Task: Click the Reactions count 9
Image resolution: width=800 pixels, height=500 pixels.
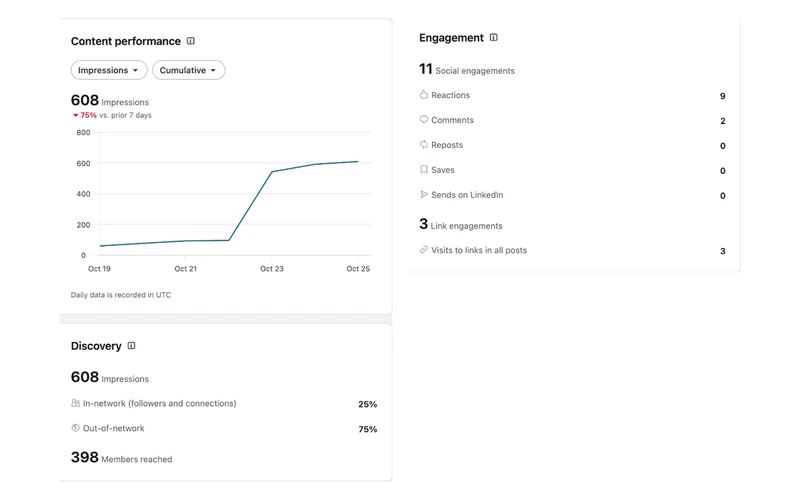Action: [x=722, y=96]
